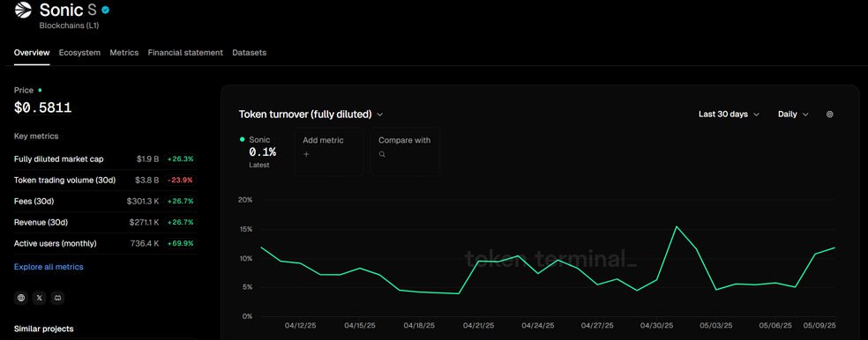Click the 20% y-axis label

244,200
